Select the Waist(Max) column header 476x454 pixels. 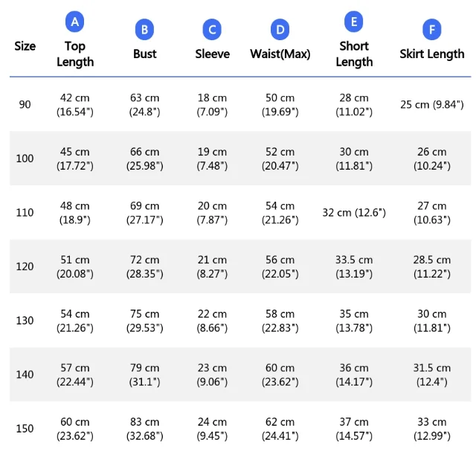(x=280, y=54)
